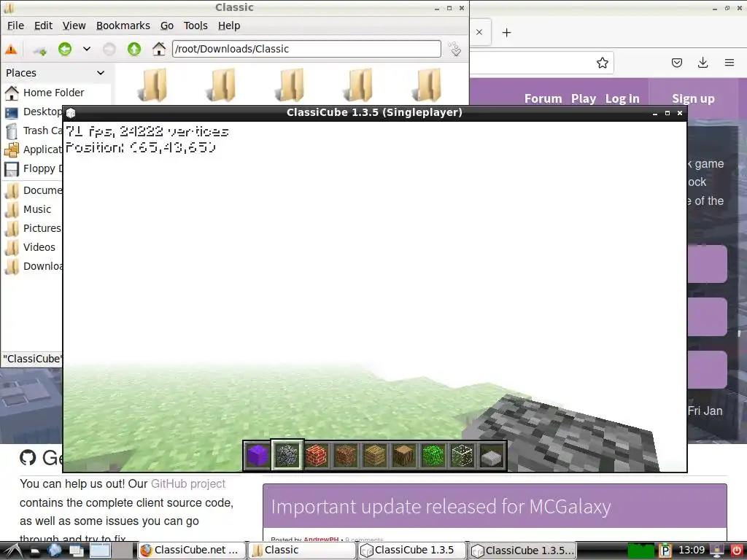This screenshot has height=560, width=747.
Task: Open Desktop in Places sidebar
Action: coord(34,112)
